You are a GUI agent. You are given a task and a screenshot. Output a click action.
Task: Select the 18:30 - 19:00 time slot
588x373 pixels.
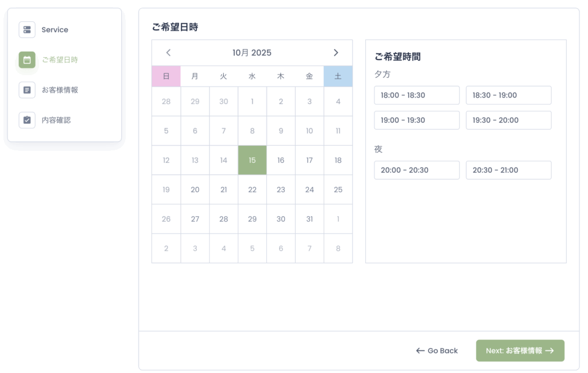click(x=509, y=95)
